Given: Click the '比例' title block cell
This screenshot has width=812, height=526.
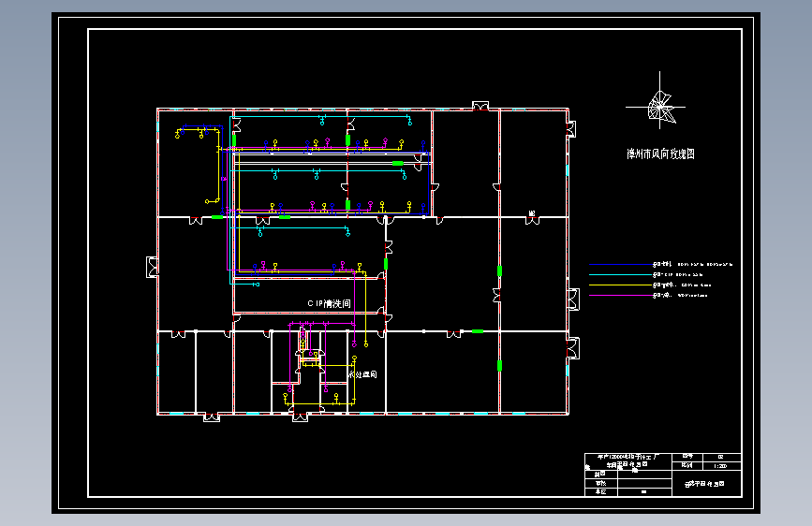Looking at the screenshot, I should coord(687,465).
